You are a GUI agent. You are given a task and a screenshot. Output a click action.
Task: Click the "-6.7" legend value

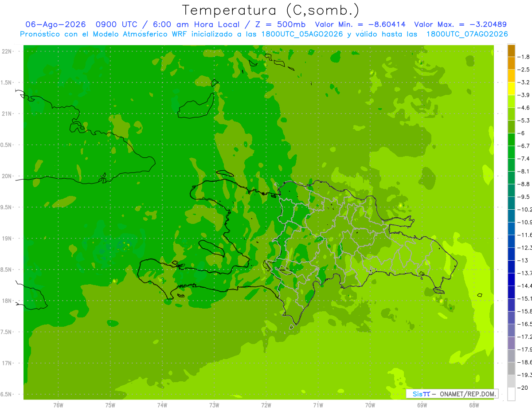tap(524, 146)
